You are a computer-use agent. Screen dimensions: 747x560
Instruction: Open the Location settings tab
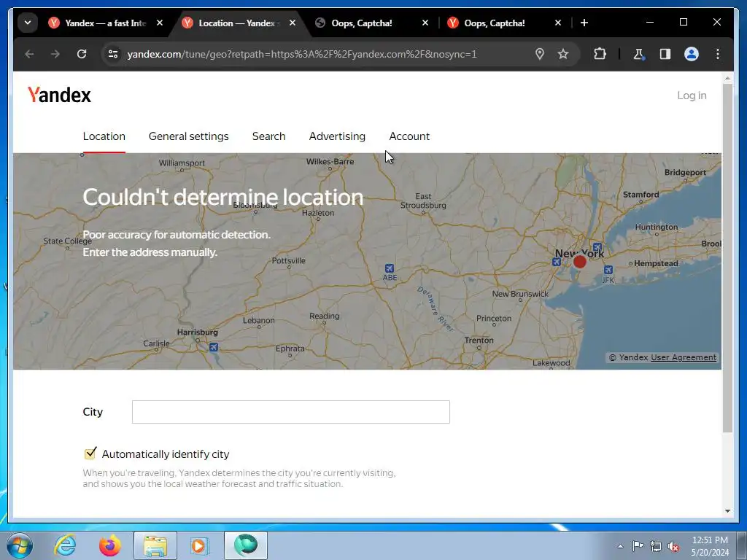[104, 136]
